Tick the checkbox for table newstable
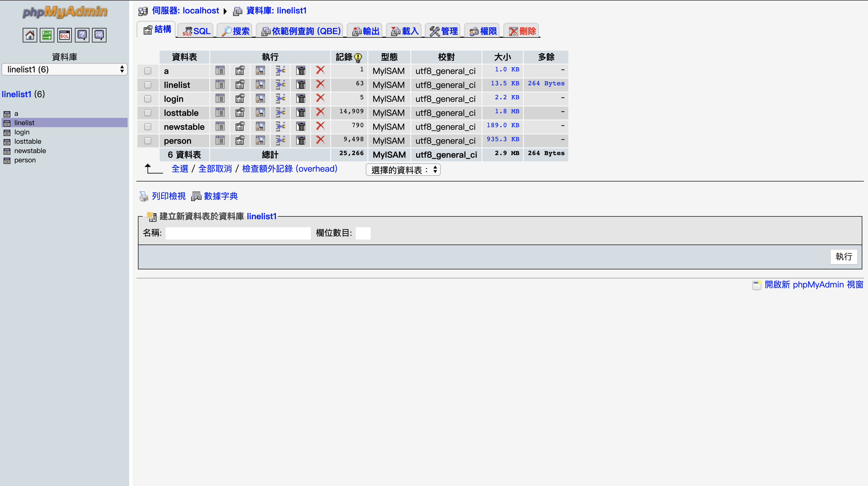This screenshot has height=486, width=868. tap(148, 126)
